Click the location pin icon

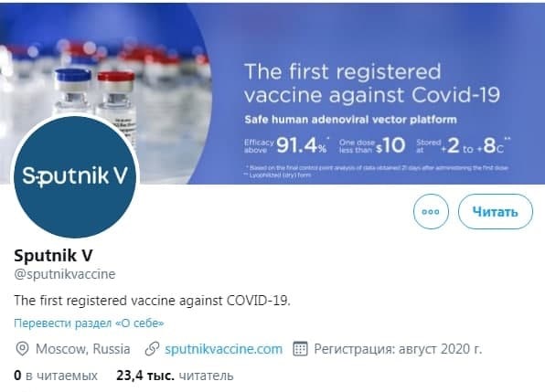coord(22,349)
